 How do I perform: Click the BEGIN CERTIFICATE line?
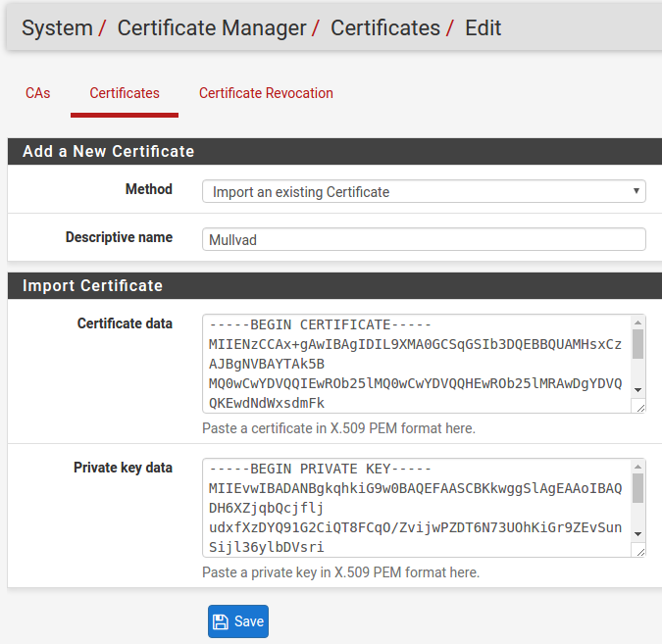click(x=320, y=325)
